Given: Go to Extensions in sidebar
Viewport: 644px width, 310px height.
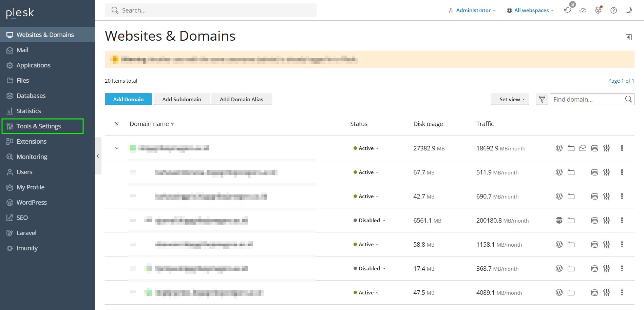Looking at the screenshot, I should click(x=32, y=141).
